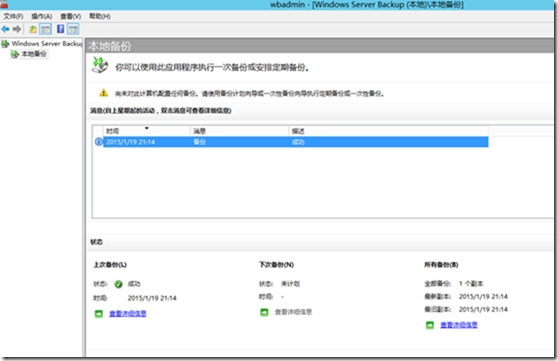Open the Help question mark toolbar icon

[x=61, y=29]
